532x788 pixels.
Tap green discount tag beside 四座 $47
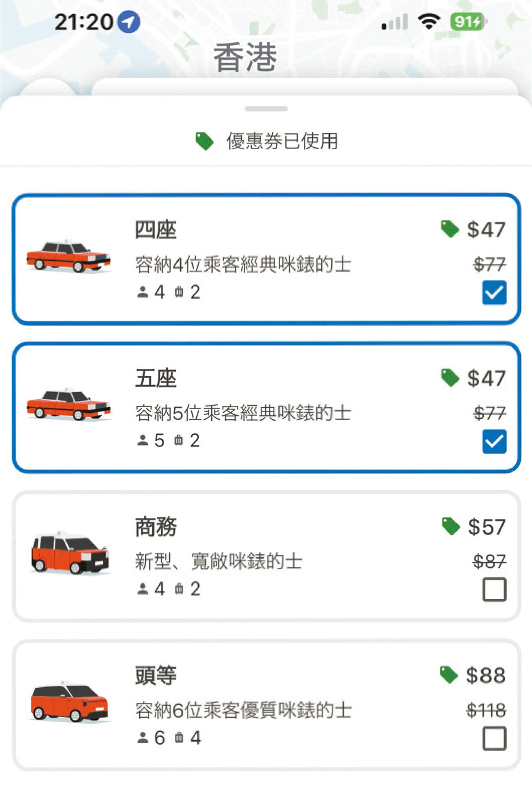[x=450, y=229]
